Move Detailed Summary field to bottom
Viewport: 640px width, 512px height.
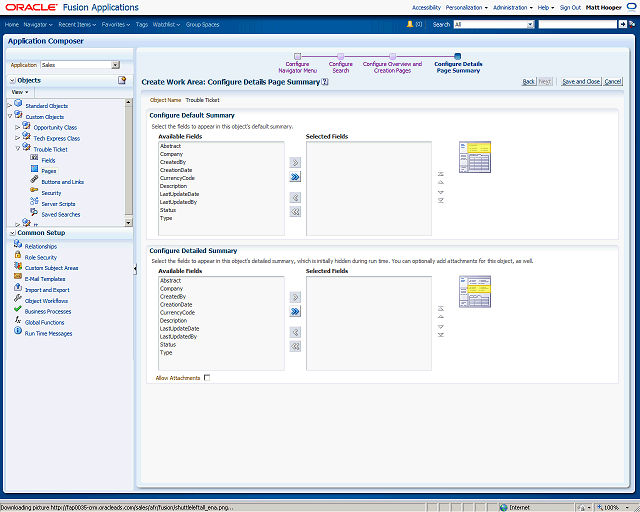[441, 335]
